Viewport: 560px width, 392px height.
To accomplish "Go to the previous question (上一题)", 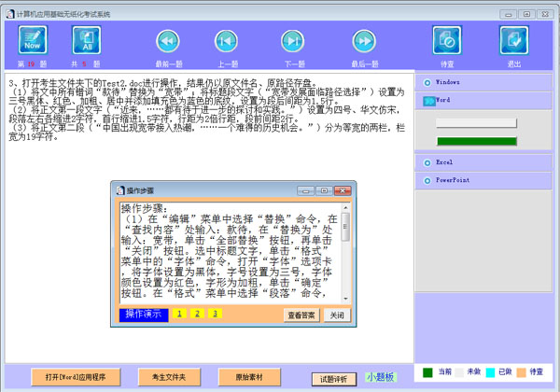I will click(x=227, y=41).
